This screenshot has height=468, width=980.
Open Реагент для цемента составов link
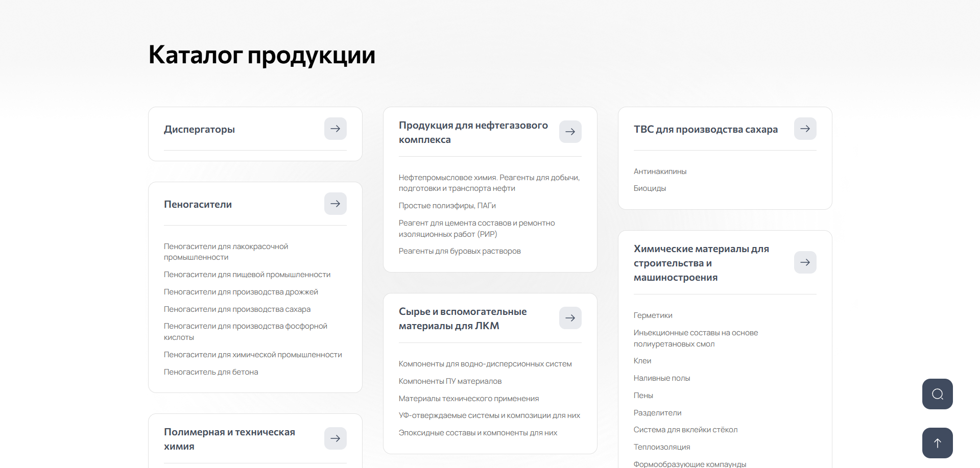point(476,229)
